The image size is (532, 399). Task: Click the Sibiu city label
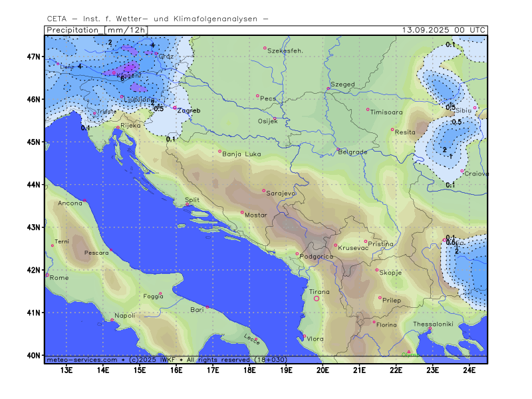point(464,110)
